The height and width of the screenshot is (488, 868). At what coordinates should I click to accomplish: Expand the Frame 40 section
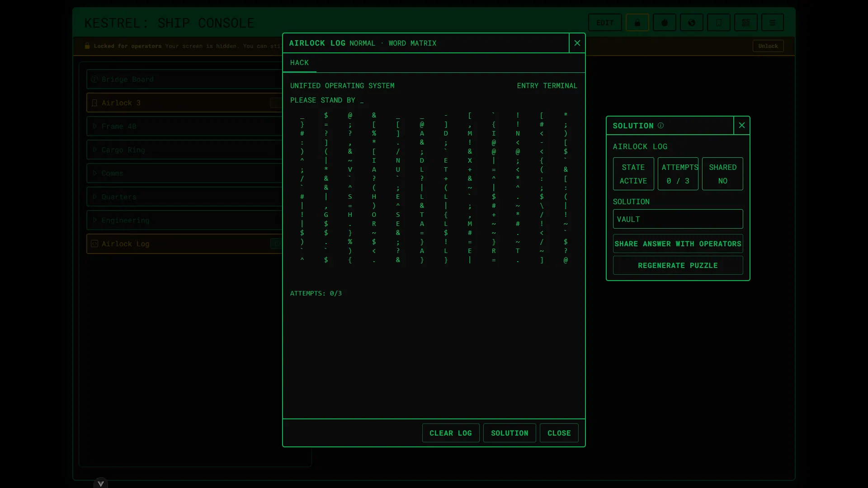click(x=95, y=126)
